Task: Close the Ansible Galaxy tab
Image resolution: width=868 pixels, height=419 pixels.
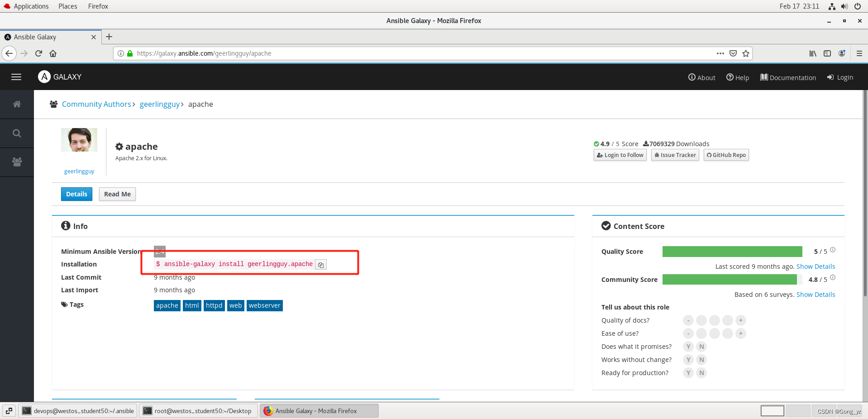Action: 94,37
